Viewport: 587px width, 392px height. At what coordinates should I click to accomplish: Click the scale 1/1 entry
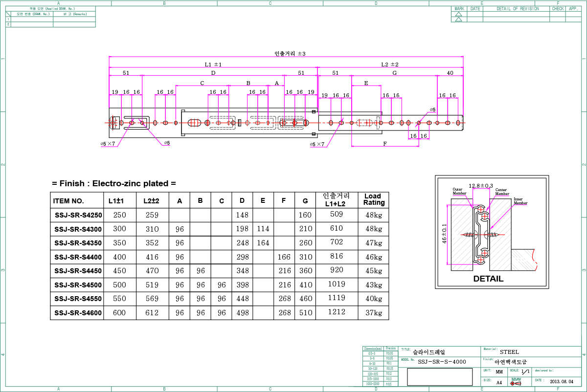(x=525, y=372)
